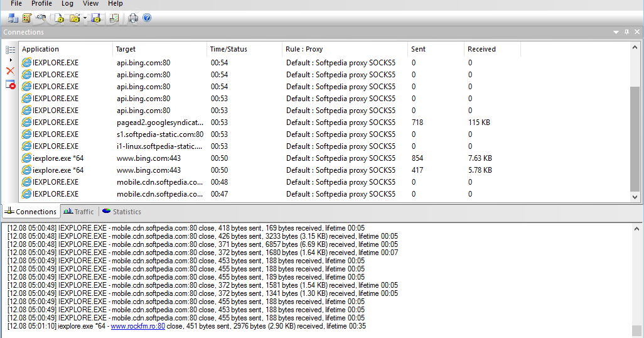Viewport: 644px width, 338px height.
Task: Open the Profile menu
Action: [41, 4]
